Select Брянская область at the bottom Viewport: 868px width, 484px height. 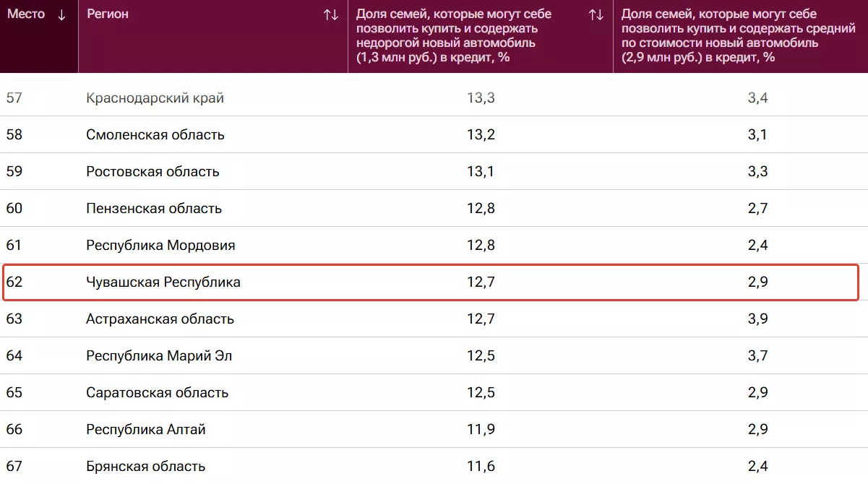tap(145, 467)
